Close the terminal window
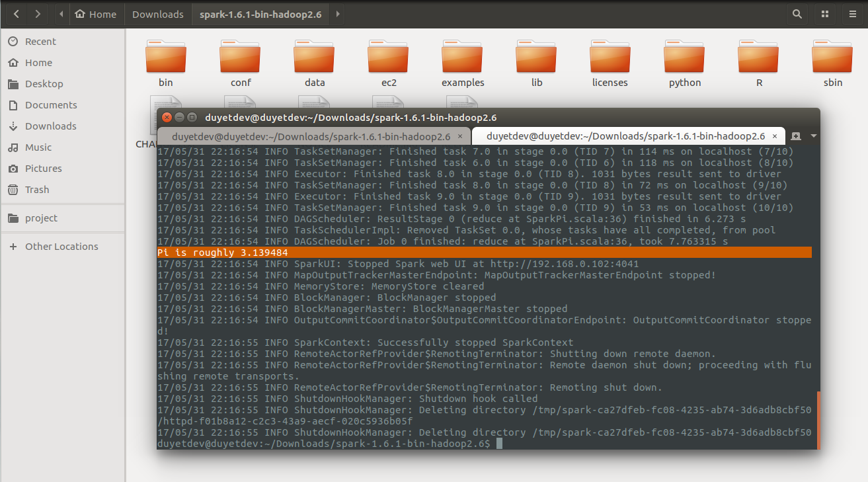Screen dimensions: 868x482 (167, 118)
